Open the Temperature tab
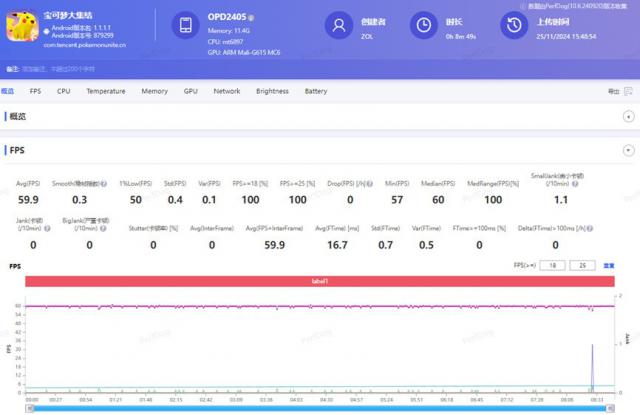This screenshot has width=640, height=415. [x=105, y=91]
